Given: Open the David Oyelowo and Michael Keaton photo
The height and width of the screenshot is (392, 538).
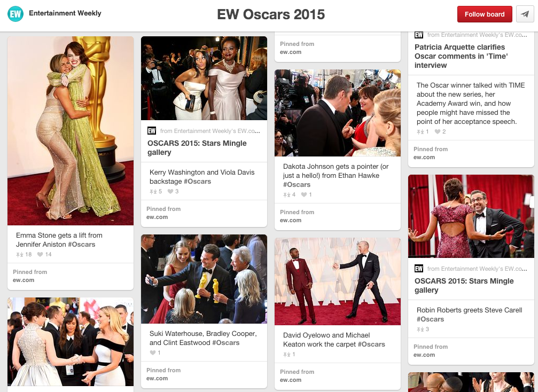Looking at the screenshot, I should tap(337, 281).
